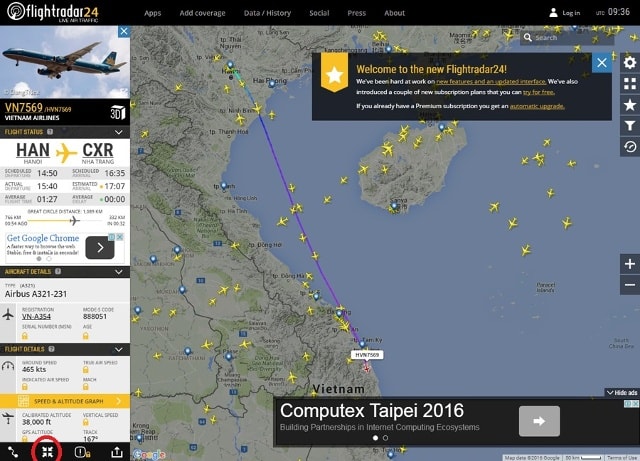Collapse the Flight Status section
640x461 pixels.
[x=118, y=132]
